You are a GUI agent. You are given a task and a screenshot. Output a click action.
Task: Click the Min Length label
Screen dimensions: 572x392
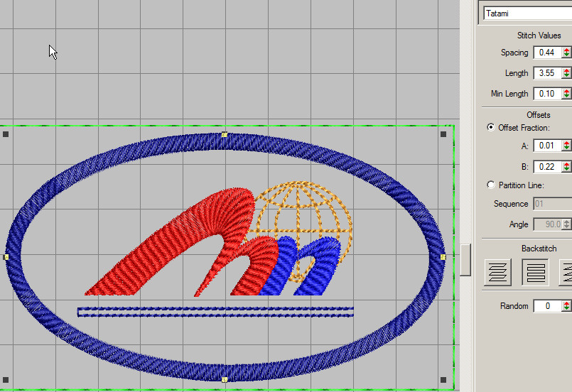tap(509, 94)
